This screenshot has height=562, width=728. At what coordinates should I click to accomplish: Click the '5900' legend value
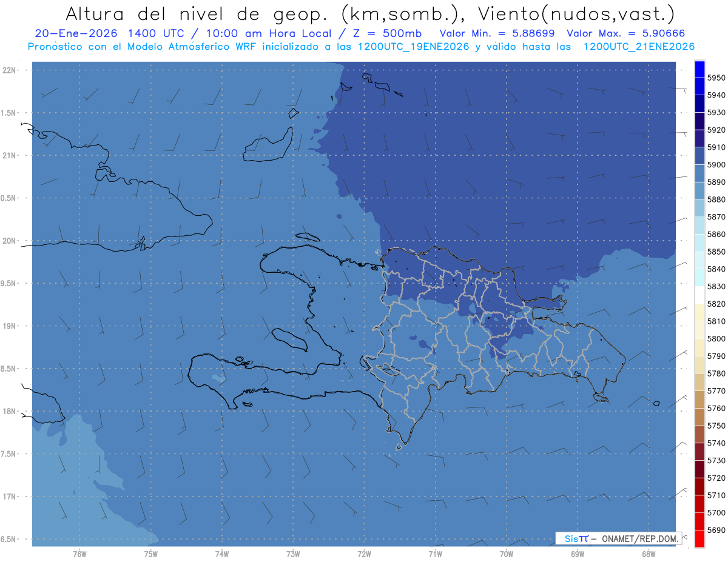[716, 164]
